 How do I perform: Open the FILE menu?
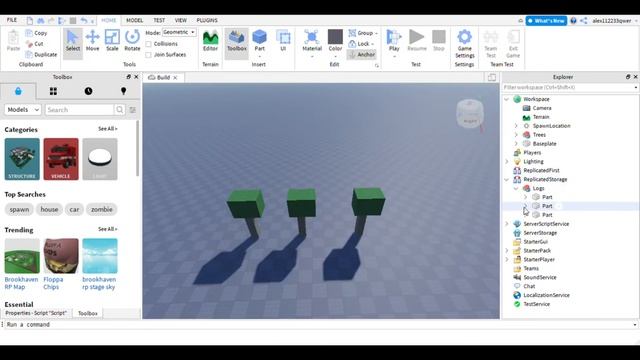[x=12, y=20]
